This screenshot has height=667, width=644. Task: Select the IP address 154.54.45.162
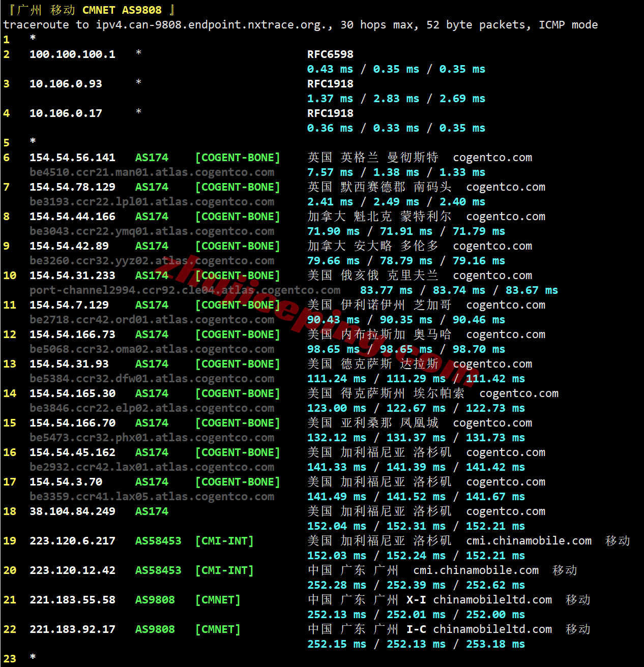tap(72, 452)
